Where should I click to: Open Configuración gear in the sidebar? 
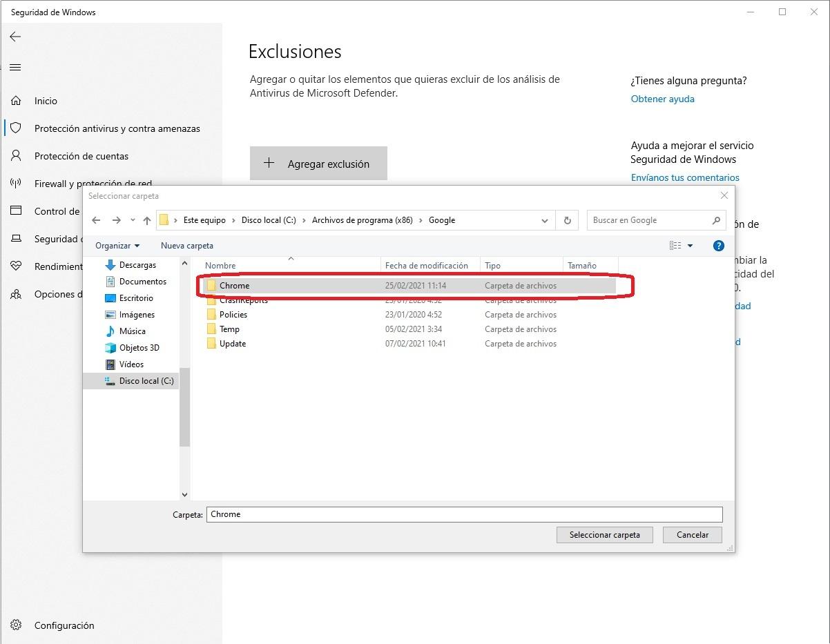point(16,625)
